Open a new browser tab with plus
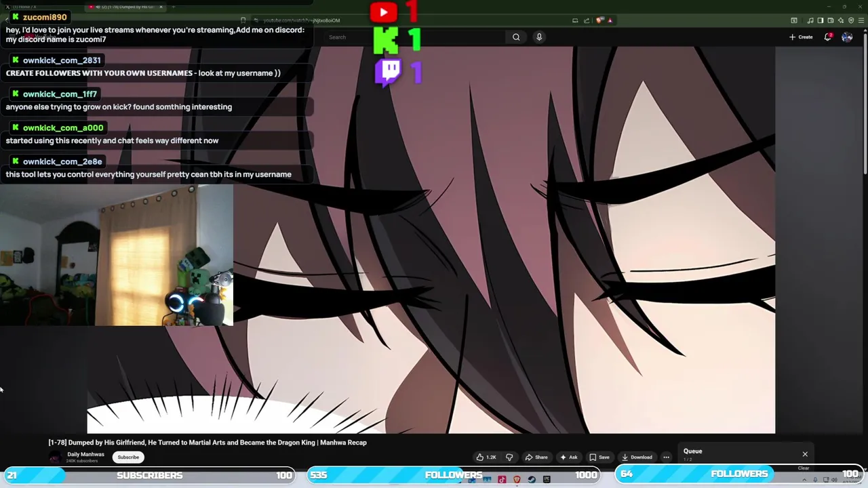This screenshot has width=868, height=488. pyautogui.click(x=173, y=7)
